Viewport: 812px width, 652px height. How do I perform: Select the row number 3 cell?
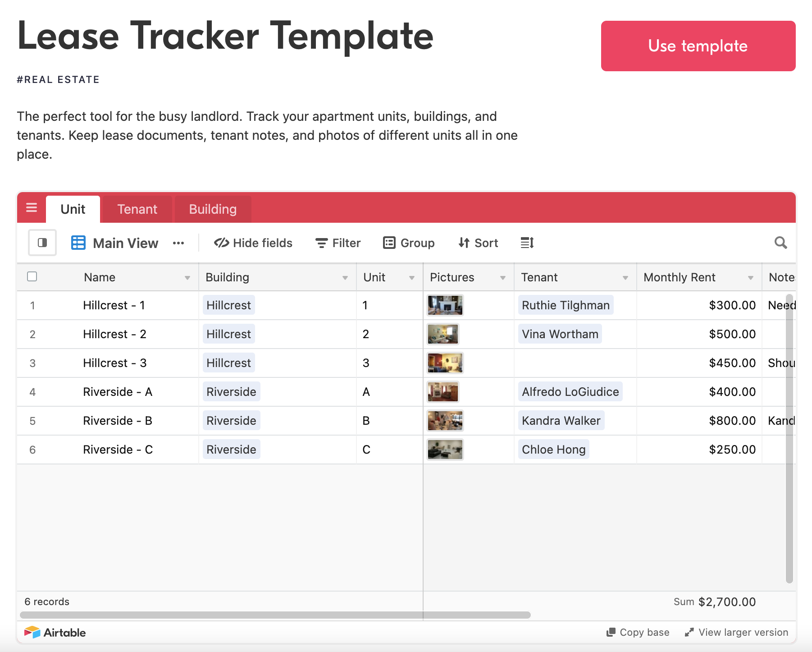[32, 363]
